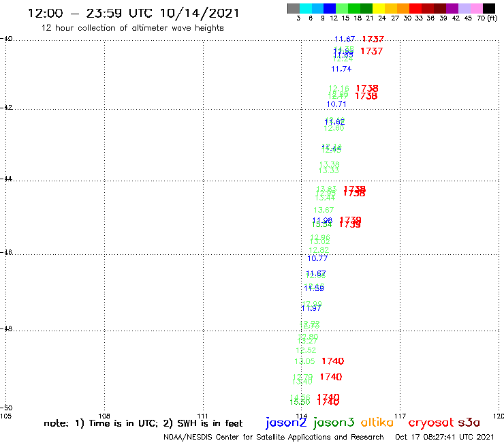Click the 'NOAA/NESDIS Center for Satellite Applications and Research' footer
This screenshot has height=443, width=504.
click(274, 438)
